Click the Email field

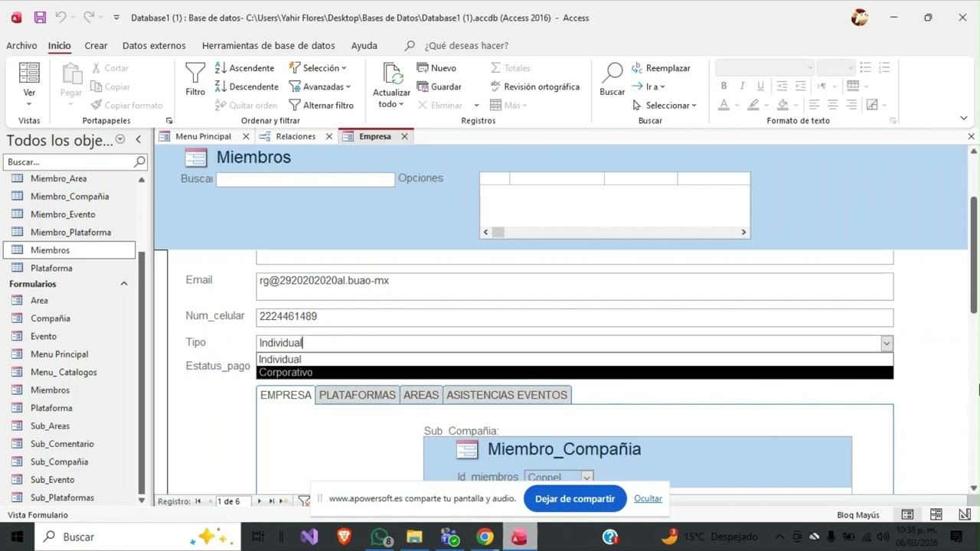[x=574, y=286]
